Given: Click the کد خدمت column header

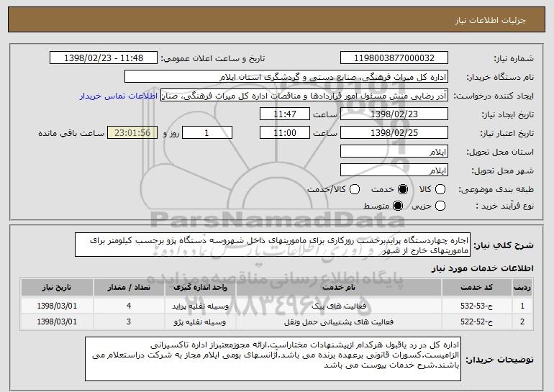Looking at the screenshot, I should point(476,288).
